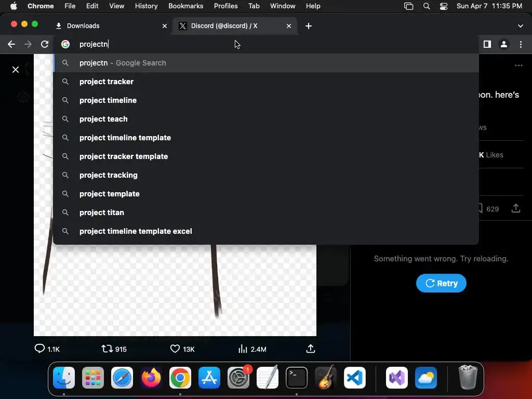Open Control Center in menu bar
The image size is (532, 399).
[444, 6]
